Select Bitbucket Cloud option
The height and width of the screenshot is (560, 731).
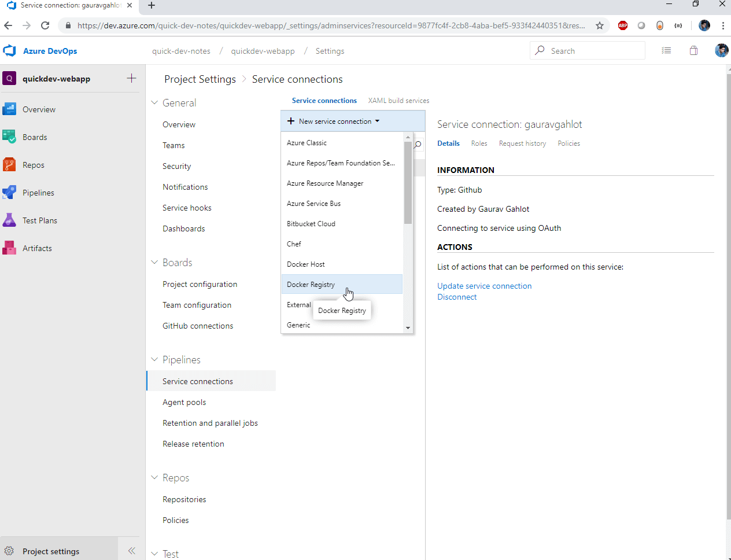click(342, 224)
